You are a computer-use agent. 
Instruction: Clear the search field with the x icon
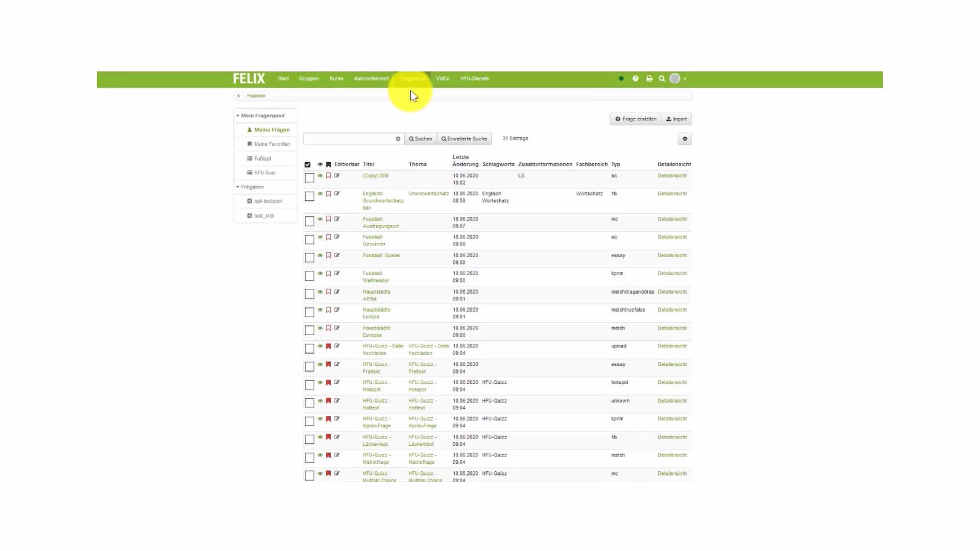pyautogui.click(x=398, y=139)
